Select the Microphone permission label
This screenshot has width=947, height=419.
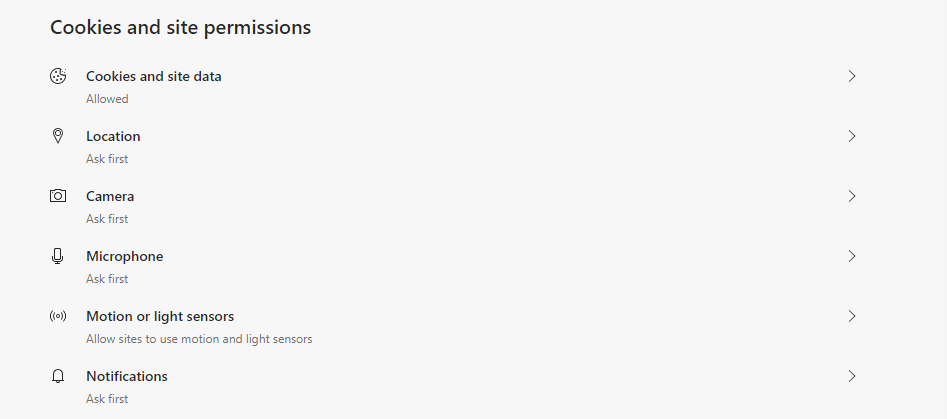(124, 256)
